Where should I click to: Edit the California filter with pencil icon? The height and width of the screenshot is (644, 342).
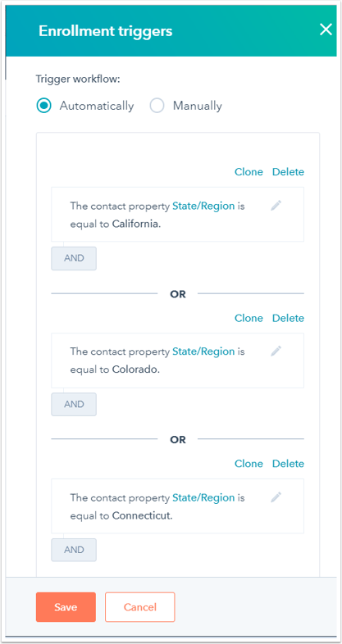coord(276,206)
